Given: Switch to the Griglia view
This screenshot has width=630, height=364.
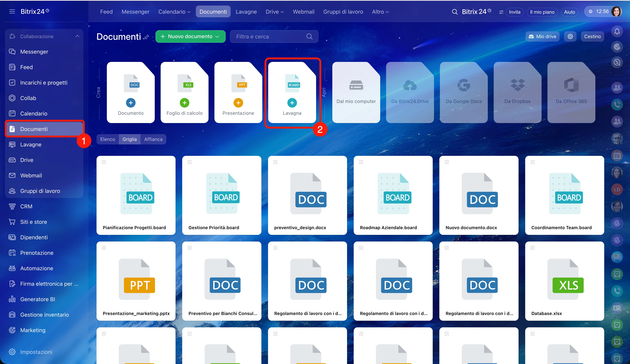Looking at the screenshot, I should click(x=129, y=139).
